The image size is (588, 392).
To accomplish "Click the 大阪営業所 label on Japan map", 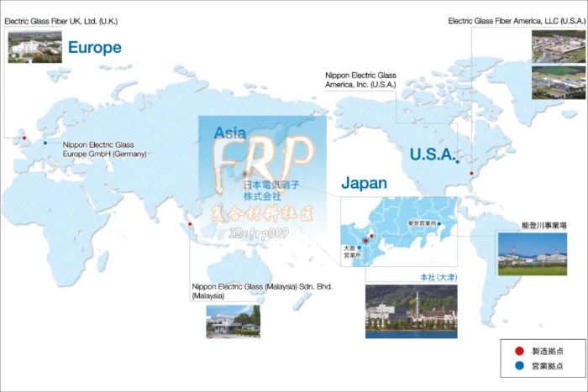I will 352,252.
